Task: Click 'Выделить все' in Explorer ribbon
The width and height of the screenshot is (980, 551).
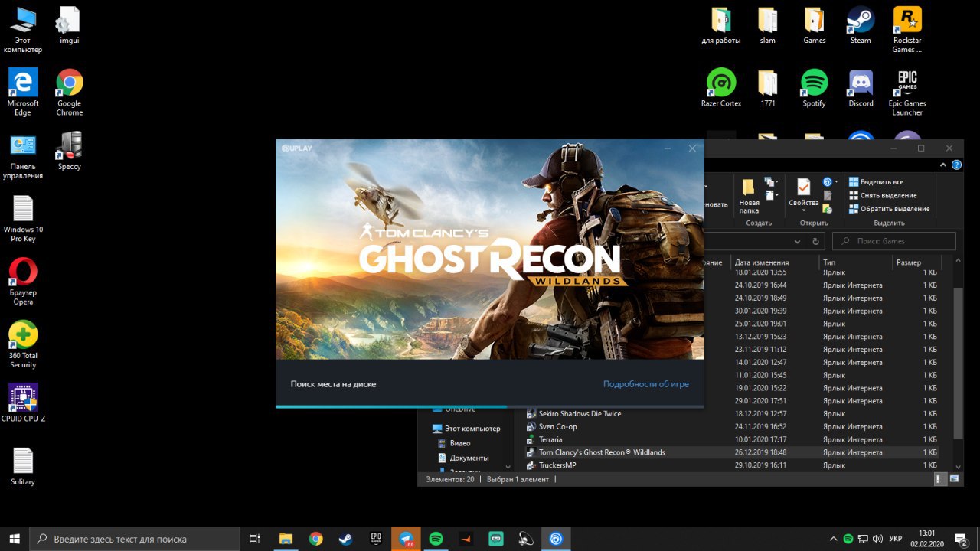Action: (876, 182)
